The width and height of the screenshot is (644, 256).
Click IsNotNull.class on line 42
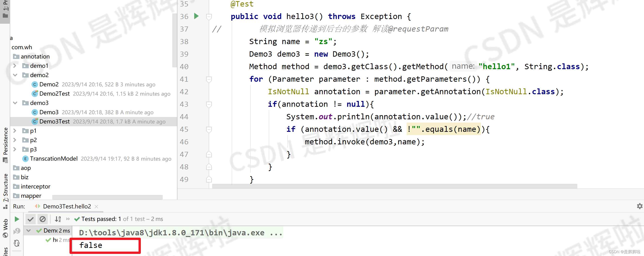(520, 92)
